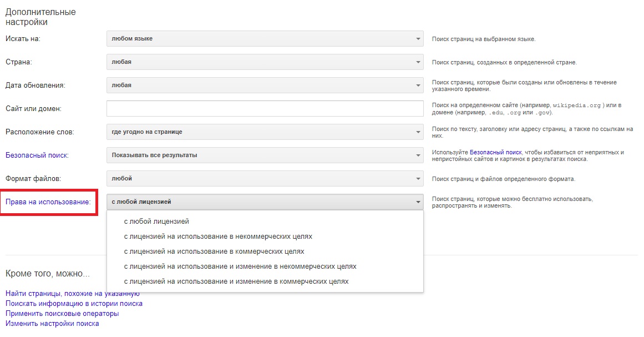The height and width of the screenshot is (337, 644).
Task: Choose 'использование и изменение в коммерческих целях'
Action: tap(236, 281)
